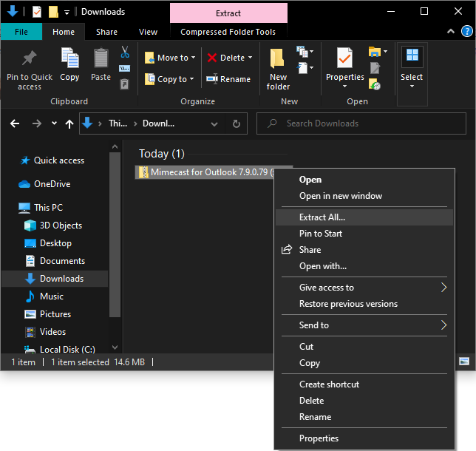Click the New folder quick access toolbar icon
The image size is (476, 451).
(53, 12)
